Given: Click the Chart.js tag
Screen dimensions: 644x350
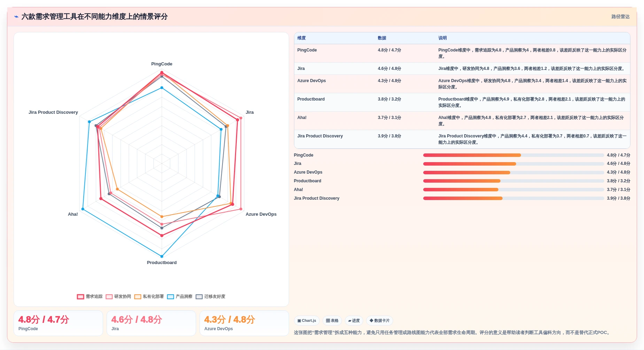Looking at the screenshot, I should 307,320.
